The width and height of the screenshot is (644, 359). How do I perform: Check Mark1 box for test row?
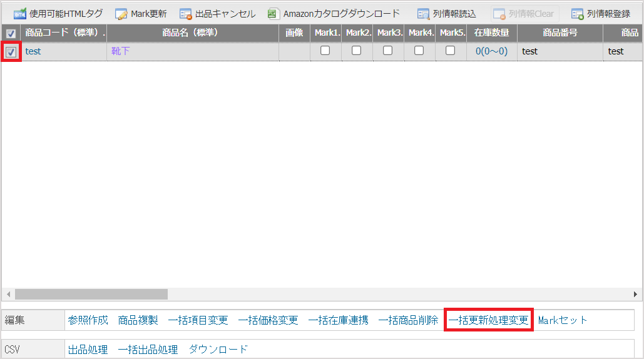(325, 51)
